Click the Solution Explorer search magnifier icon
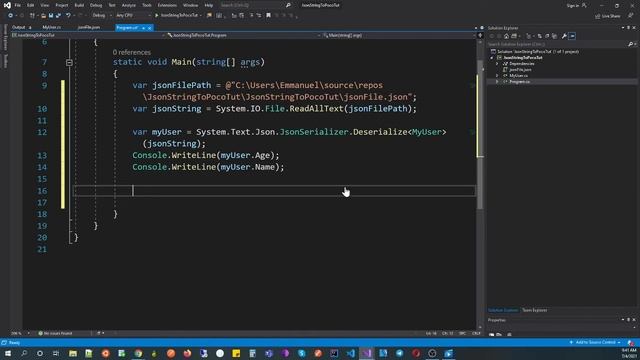The image size is (640, 360). (x=630, y=44)
